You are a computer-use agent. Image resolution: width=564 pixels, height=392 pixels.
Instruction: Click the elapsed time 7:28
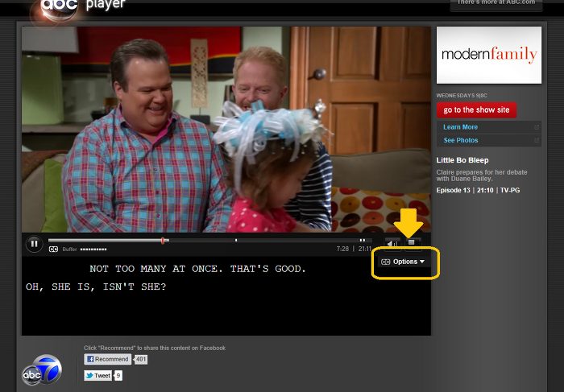pos(342,249)
